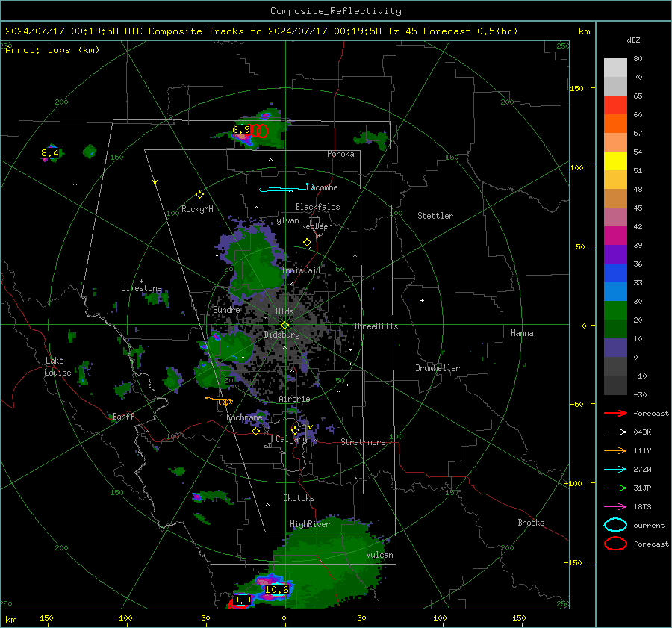This screenshot has height=628, width=672.
Task: Click the Innisfail city label
Action: pyautogui.click(x=301, y=270)
